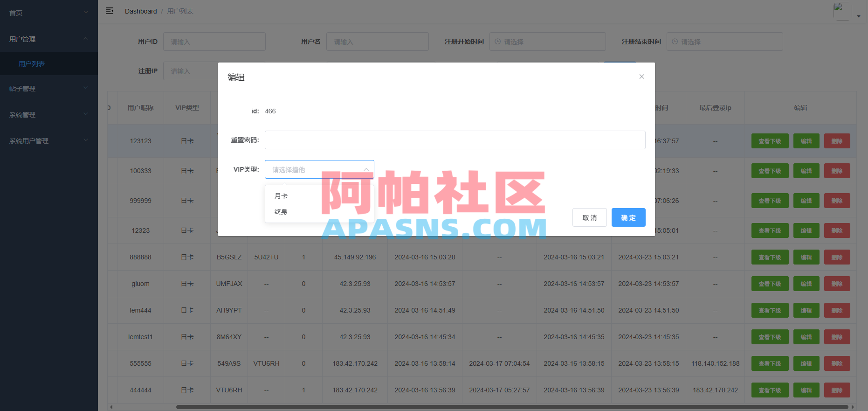This screenshot has height=411, width=868.
Task: Click the IP cell 45.149.92.196
Action: (355, 257)
